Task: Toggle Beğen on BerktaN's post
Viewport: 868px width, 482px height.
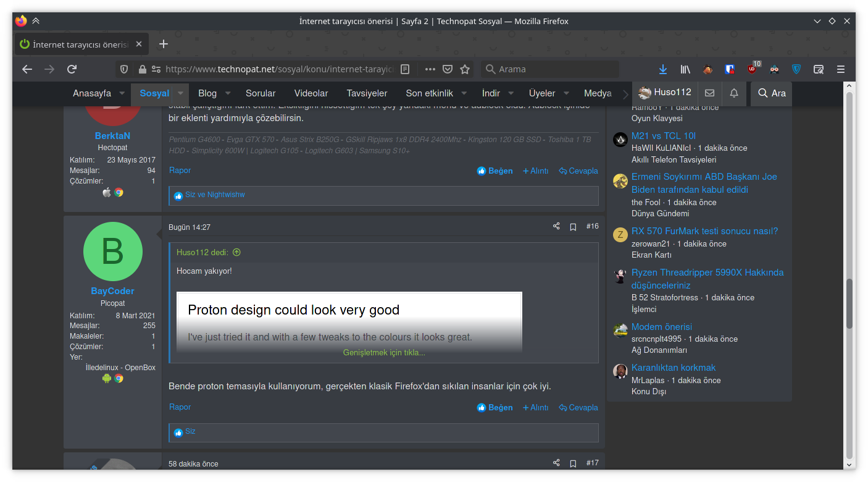Action: pos(495,171)
